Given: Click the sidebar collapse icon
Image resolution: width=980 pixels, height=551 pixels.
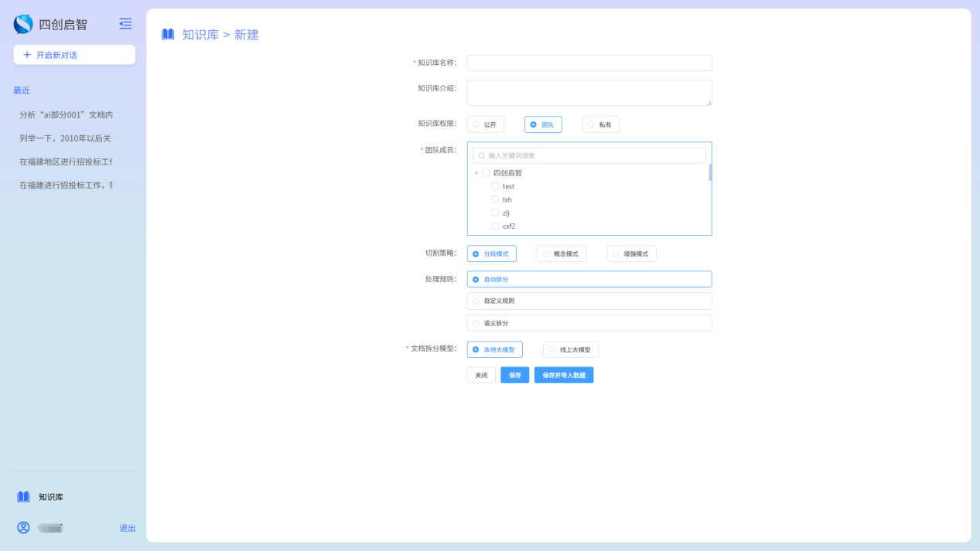Looking at the screenshot, I should click(125, 24).
